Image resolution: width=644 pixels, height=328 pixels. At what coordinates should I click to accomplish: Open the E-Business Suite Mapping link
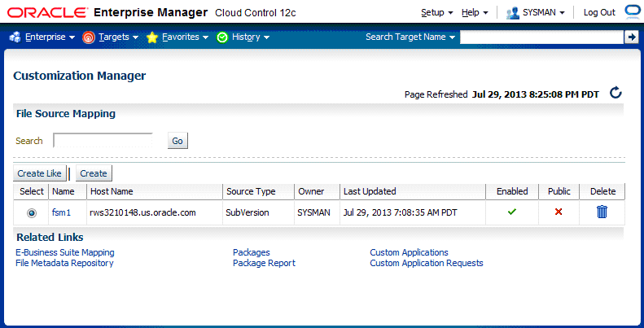click(65, 252)
